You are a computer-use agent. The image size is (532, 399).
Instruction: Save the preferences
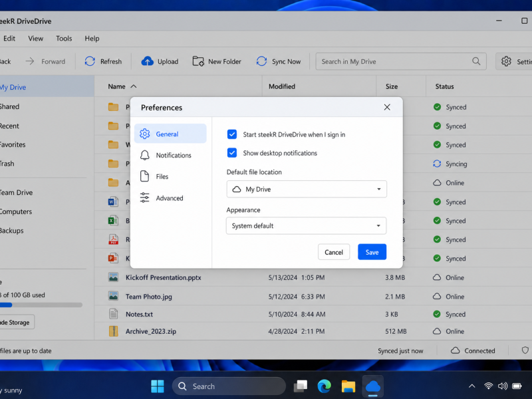click(372, 252)
